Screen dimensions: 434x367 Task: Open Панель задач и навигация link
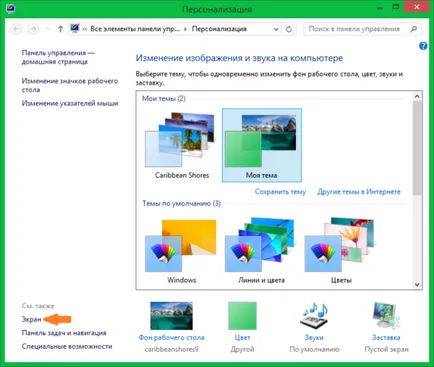64,333
